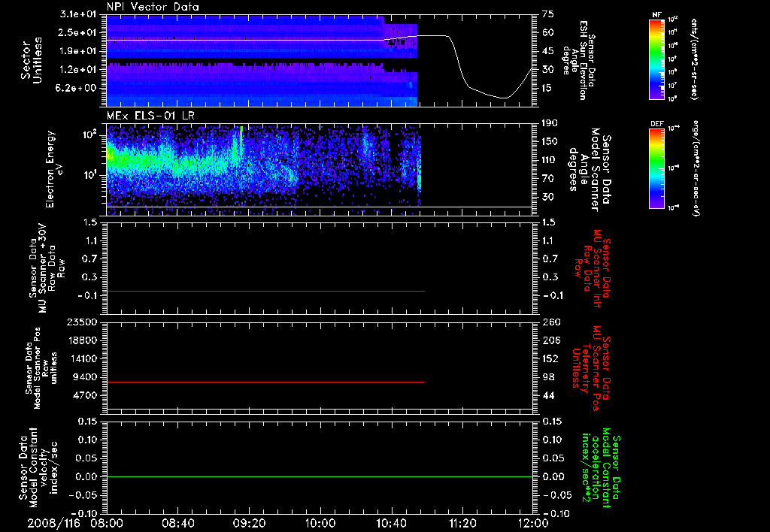The image size is (770, 532).
Task: Click the "44" telemetry tick label
Action: click(547, 395)
